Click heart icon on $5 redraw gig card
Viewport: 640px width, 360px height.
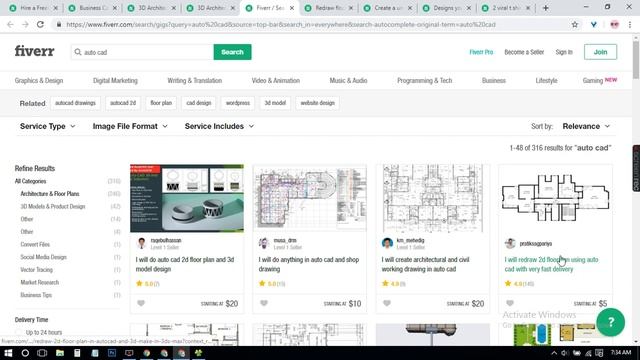pyautogui.click(x=510, y=303)
